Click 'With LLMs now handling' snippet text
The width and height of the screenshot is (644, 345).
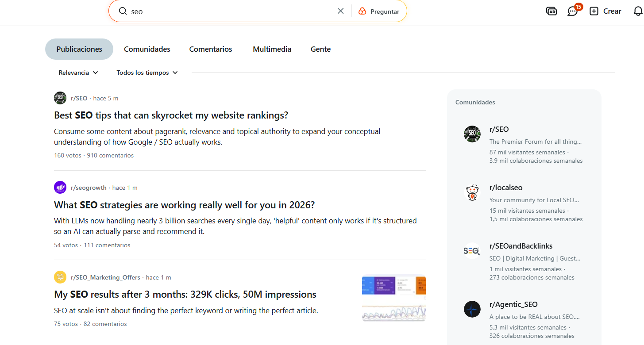235,226
